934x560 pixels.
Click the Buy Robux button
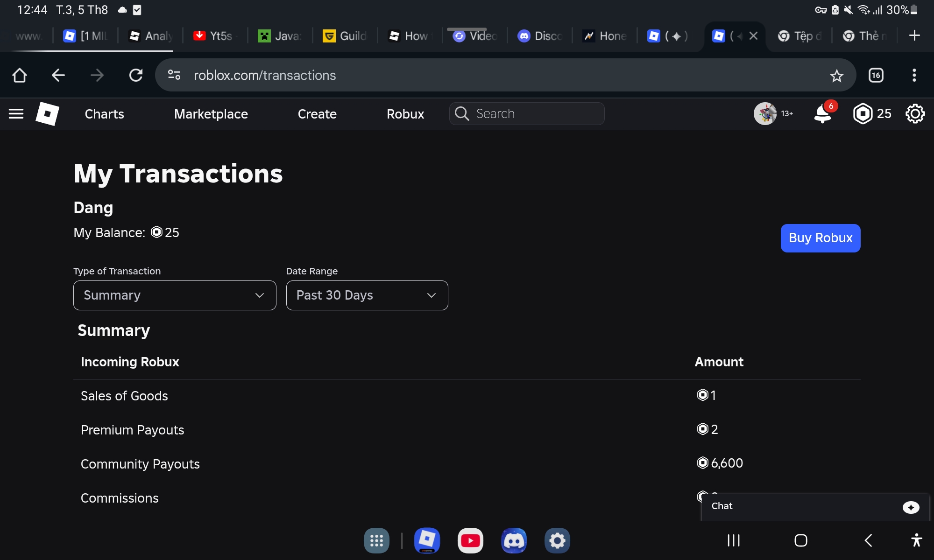coord(820,238)
